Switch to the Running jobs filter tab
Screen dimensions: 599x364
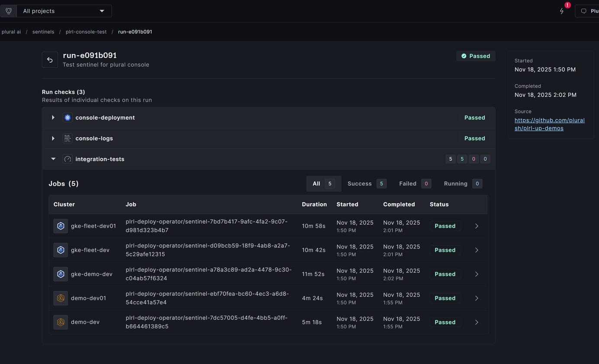pyautogui.click(x=463, y=184)
